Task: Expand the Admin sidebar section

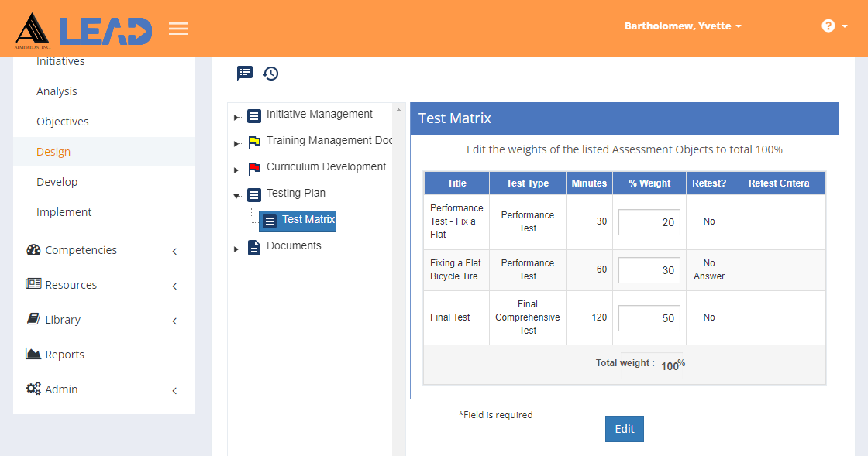Action: 104,389
